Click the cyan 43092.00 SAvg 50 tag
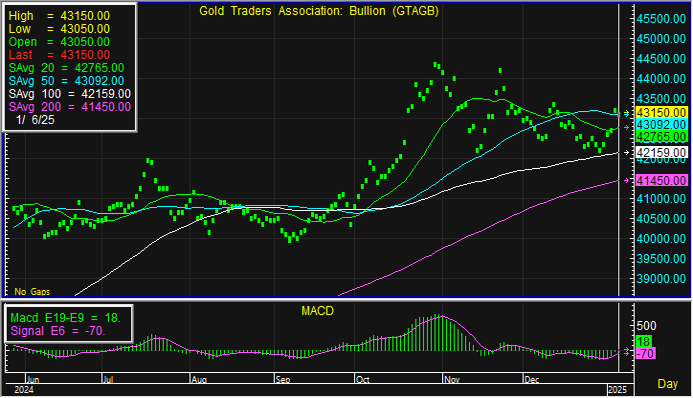Screen dimensions: 693x398 tap(661, 125)
